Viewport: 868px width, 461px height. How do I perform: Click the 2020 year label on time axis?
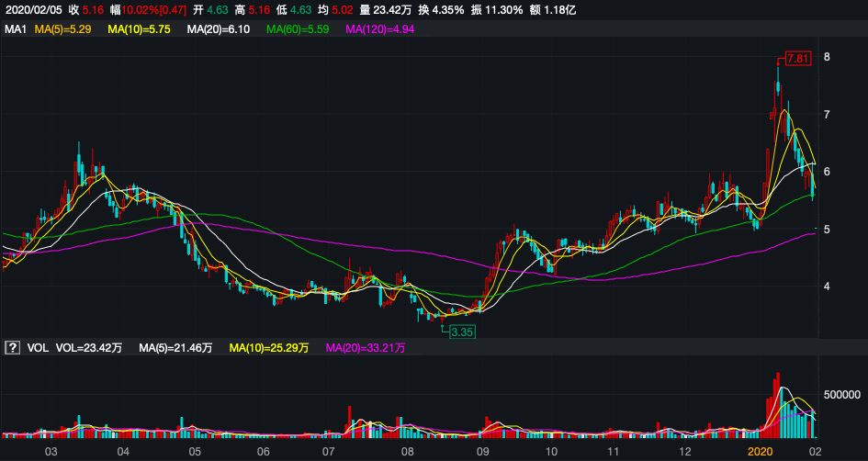coord(760,452)
